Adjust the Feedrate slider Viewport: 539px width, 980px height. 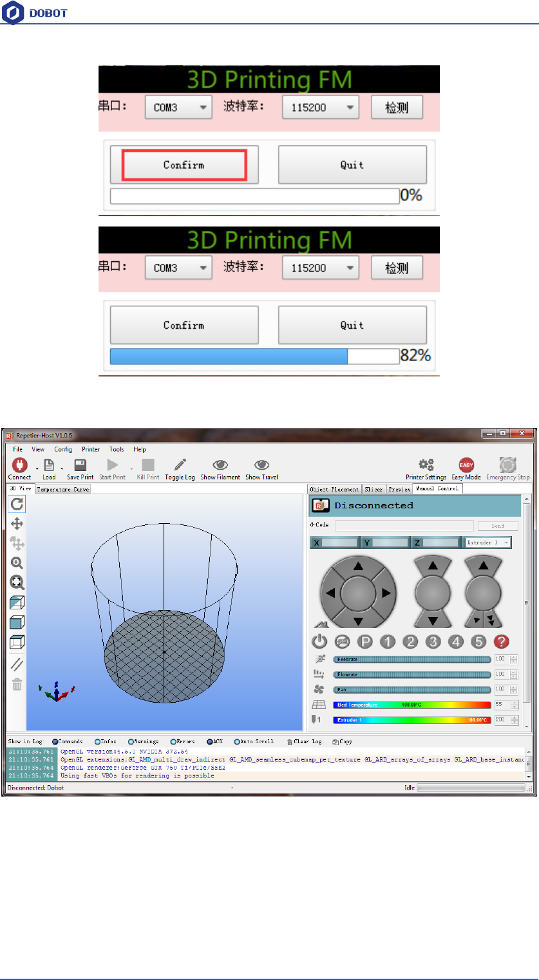(411, 659)
